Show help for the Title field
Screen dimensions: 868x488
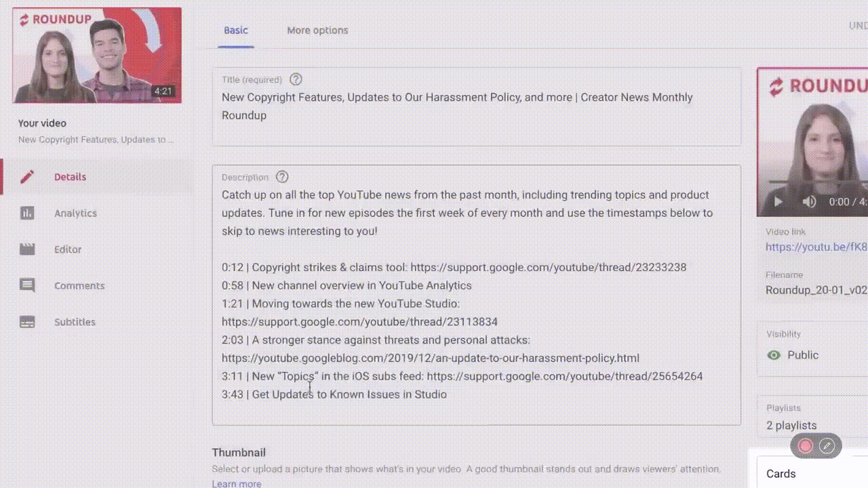296,79
